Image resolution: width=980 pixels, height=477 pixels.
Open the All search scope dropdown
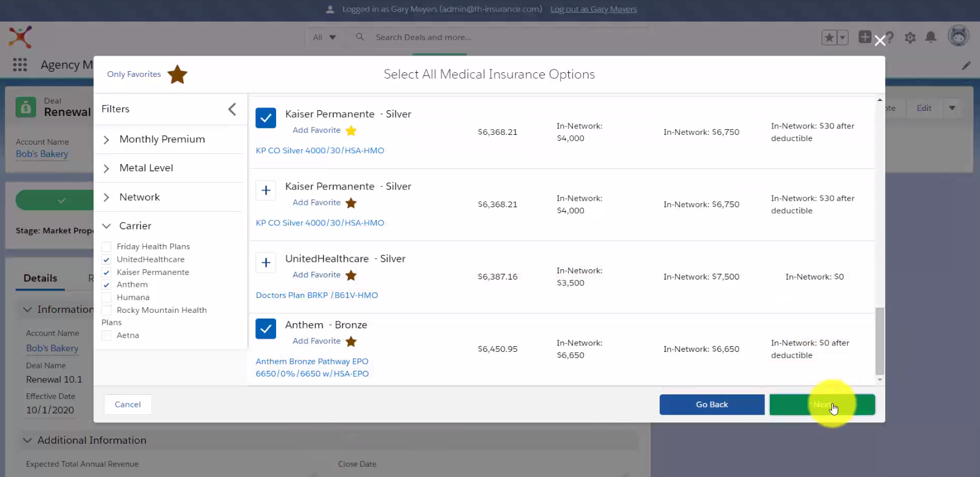324,37
